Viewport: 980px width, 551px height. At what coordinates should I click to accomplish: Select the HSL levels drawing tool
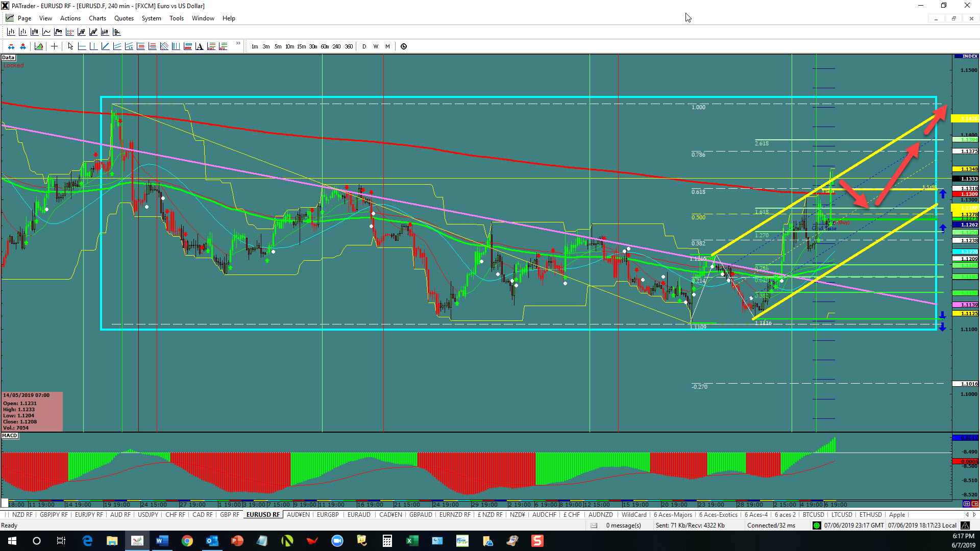coord(223,46)
